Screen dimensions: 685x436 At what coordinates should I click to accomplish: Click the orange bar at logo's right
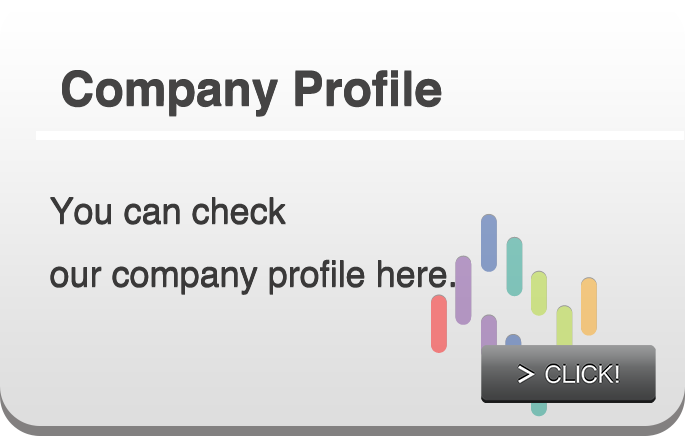(589, 306)
